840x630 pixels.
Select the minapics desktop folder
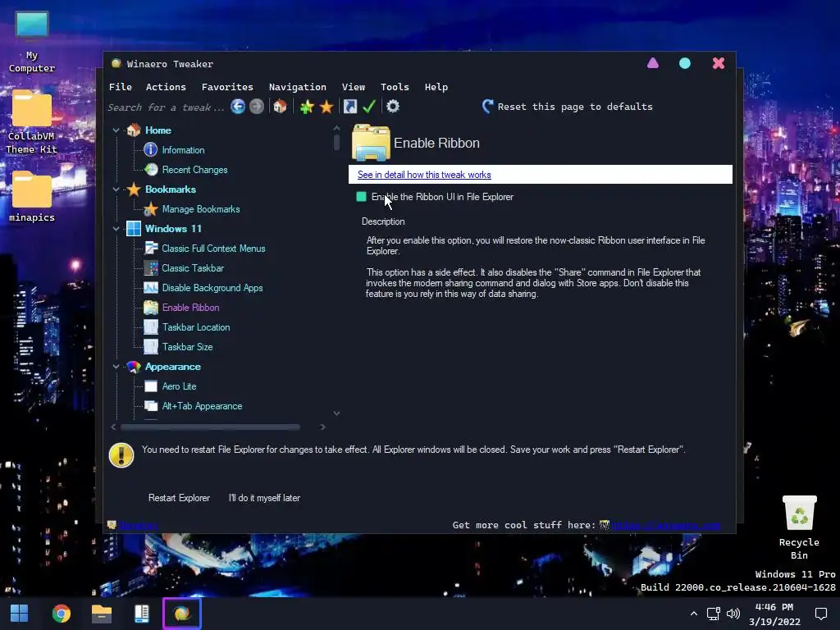(32, 197)
